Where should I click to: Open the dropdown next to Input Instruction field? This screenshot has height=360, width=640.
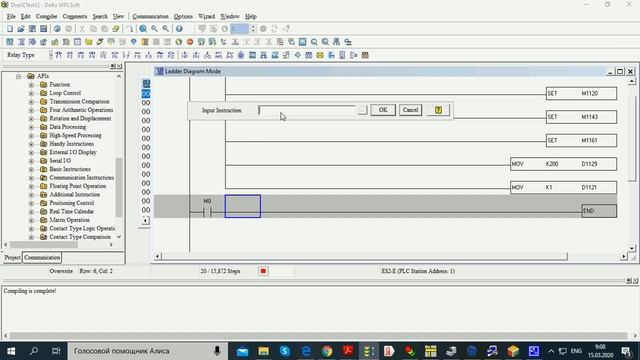[362, 110]
